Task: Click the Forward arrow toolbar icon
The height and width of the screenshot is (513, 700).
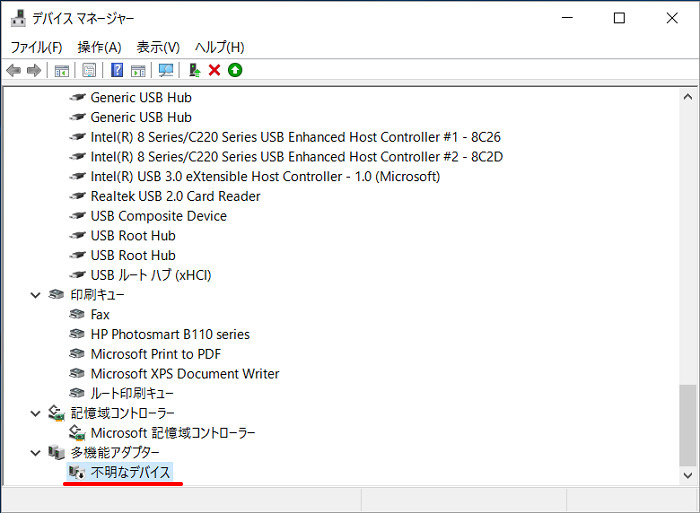Action: click(x=34, y=70)
